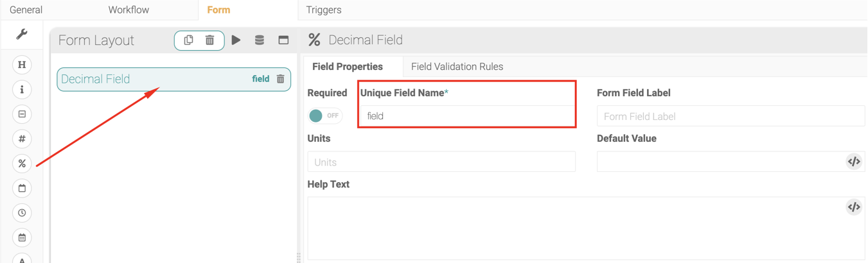Open Default Value code editor
Viewport: 868px width, 263px height.
pos(853,162)
